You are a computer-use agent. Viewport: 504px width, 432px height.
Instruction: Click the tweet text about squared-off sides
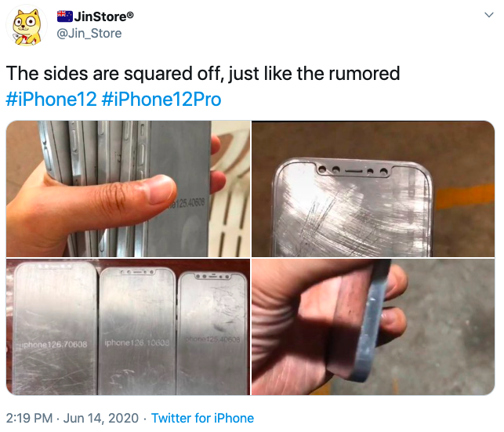click(x=203, y=74)
